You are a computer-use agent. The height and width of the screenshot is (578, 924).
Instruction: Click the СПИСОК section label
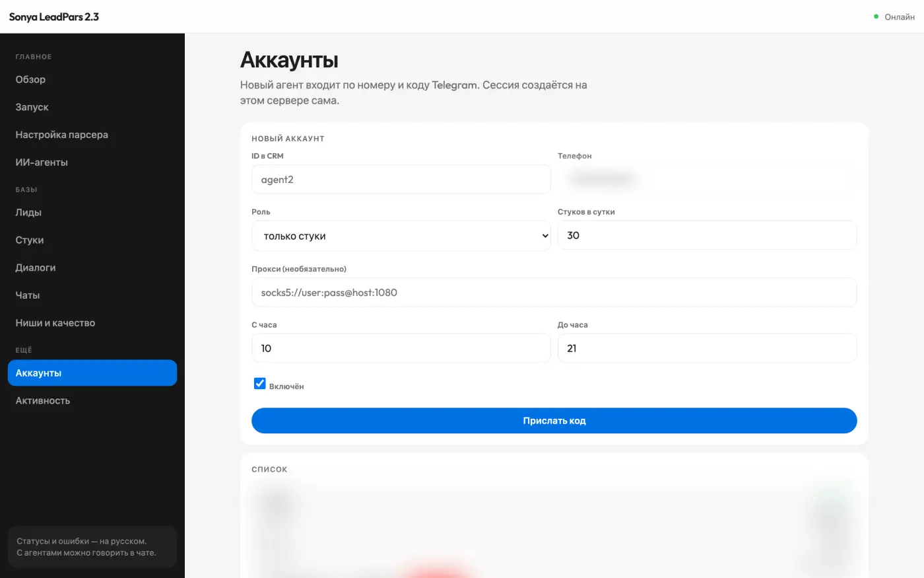click(269, 470)
